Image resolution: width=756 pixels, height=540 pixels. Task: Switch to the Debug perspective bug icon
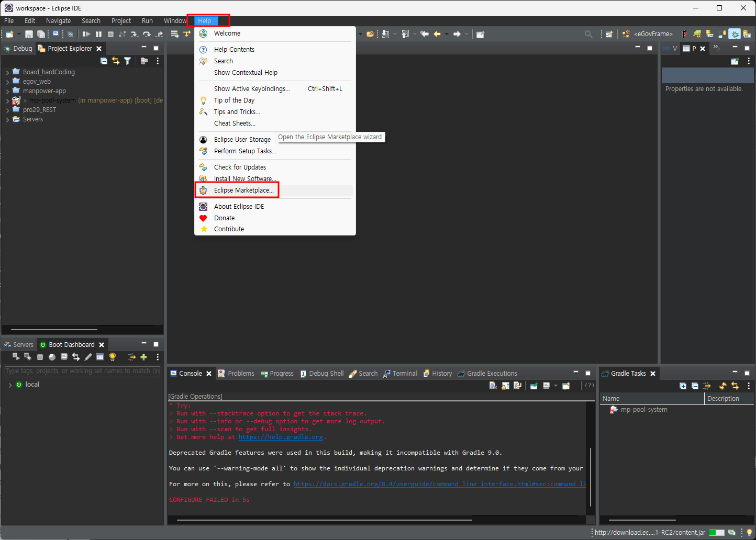coord(735,34)
